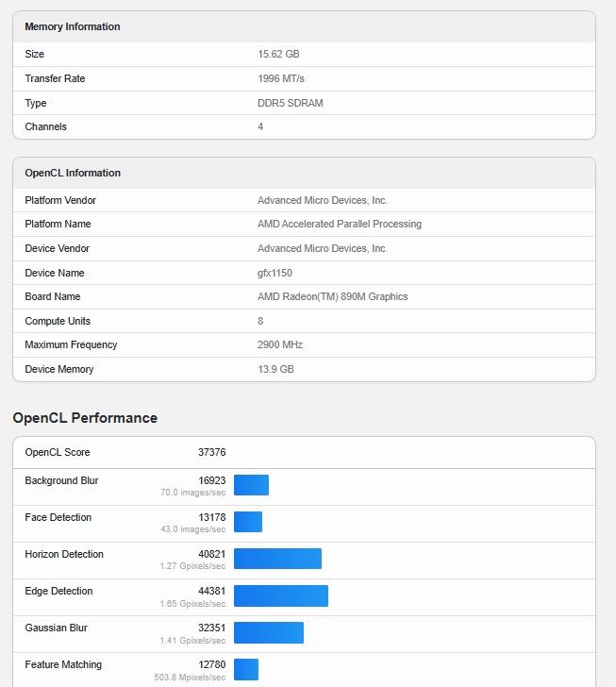Image resolution: width=616 pixels, height=687 pixels.
Task: Click the OpenCL Performance section heading
Action: pyautogui.click(x=85, y=418)
